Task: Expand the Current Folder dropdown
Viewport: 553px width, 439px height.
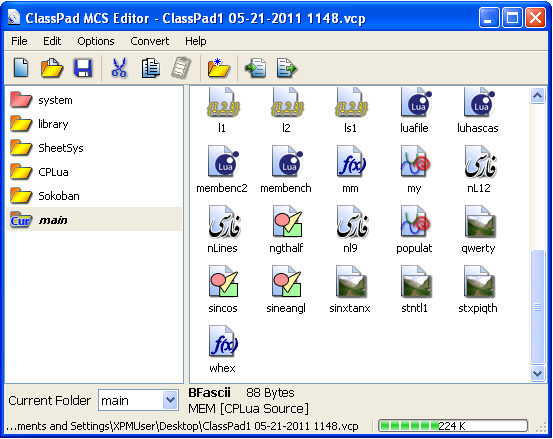Action: click(x=170, y=400)
